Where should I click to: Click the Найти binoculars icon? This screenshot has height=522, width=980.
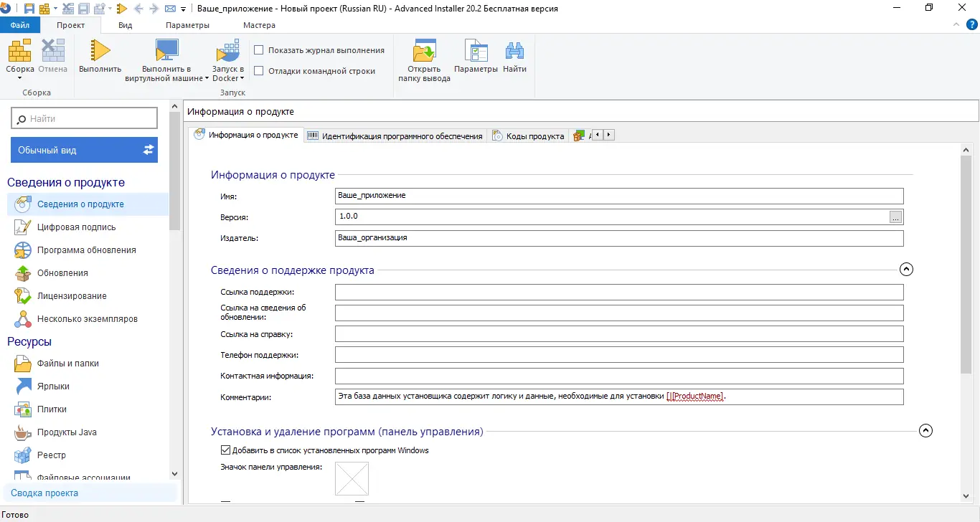pyautogui.click(x=514, y=51)
